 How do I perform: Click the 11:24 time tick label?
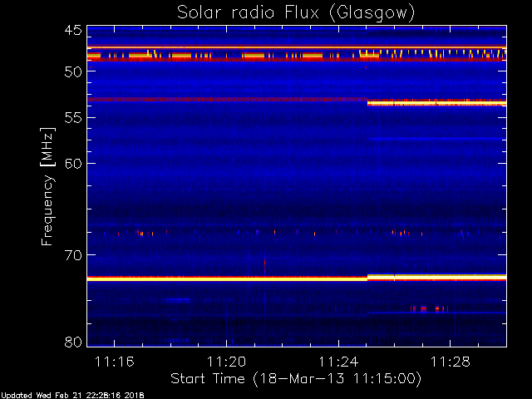pos(338,362)
